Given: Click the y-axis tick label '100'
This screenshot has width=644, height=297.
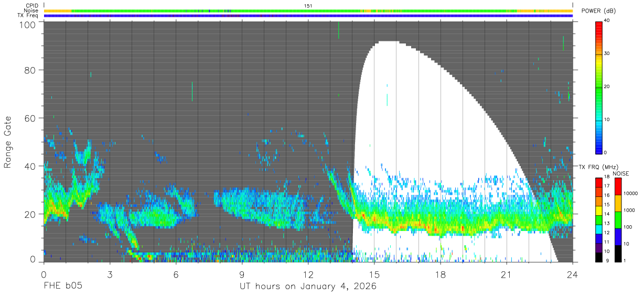Looking at the screenshot, I should point(28,24).
